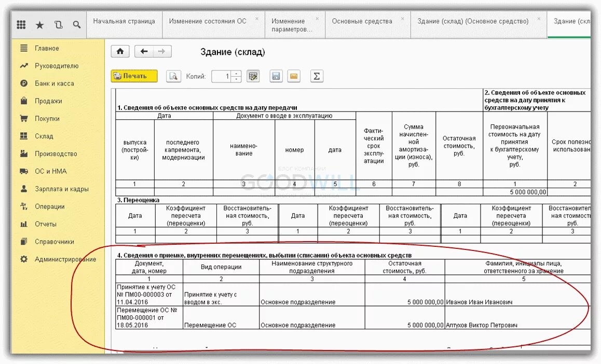Open the Покупки section
601x364 pixels.
47,119
